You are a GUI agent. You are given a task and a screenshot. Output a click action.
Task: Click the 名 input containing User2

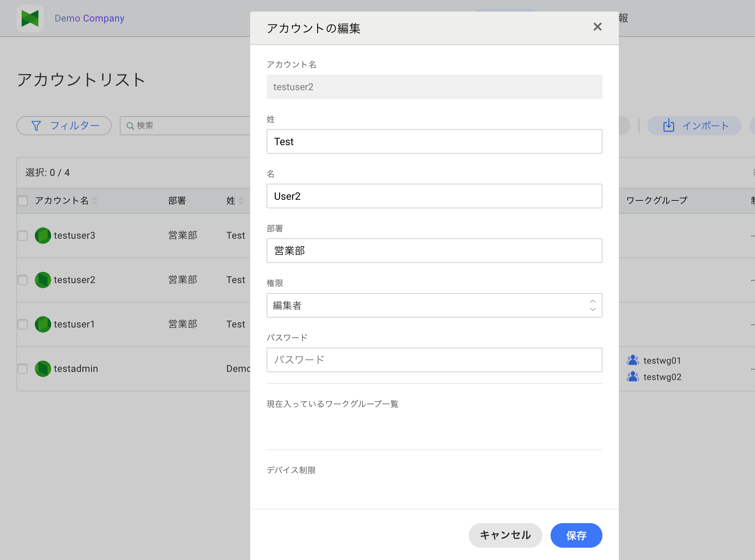pyautogui.click(x=434, y=196)
